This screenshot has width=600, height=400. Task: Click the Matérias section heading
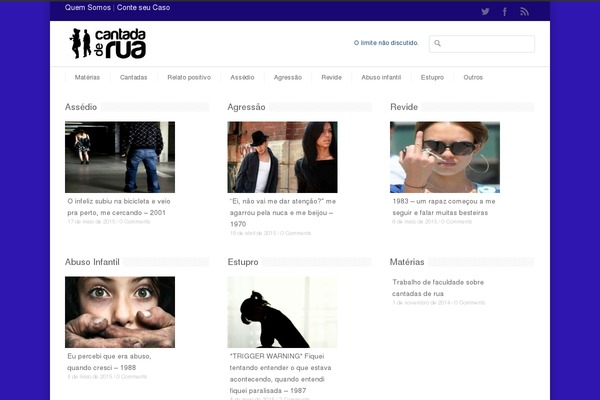(407, 262)
